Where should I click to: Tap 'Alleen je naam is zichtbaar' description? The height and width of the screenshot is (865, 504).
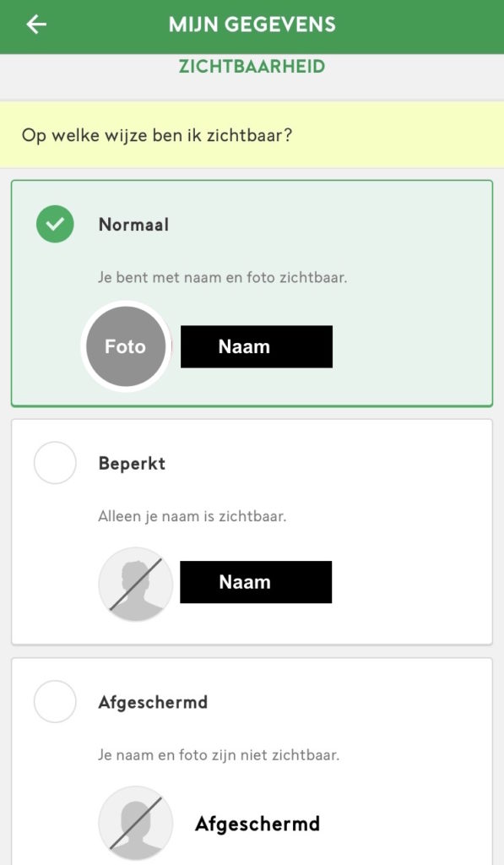[192, 516]
